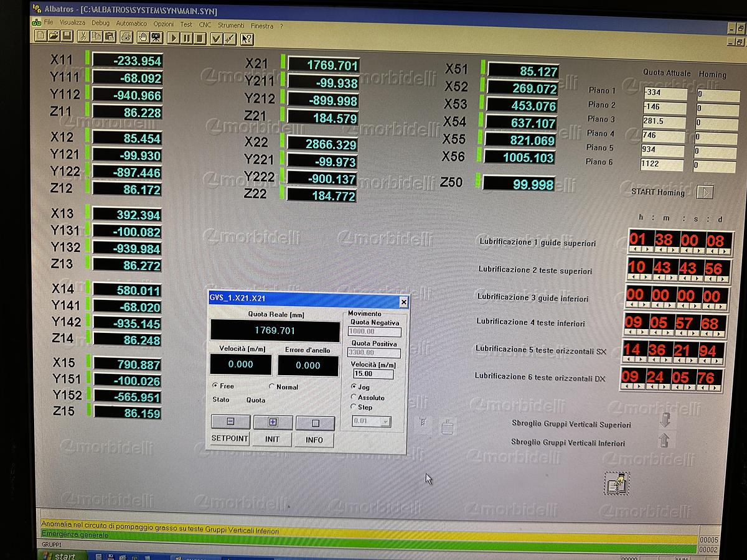Click the hand/stop icon in the toolbar
The image size is (747, 560).
[143, 37]
